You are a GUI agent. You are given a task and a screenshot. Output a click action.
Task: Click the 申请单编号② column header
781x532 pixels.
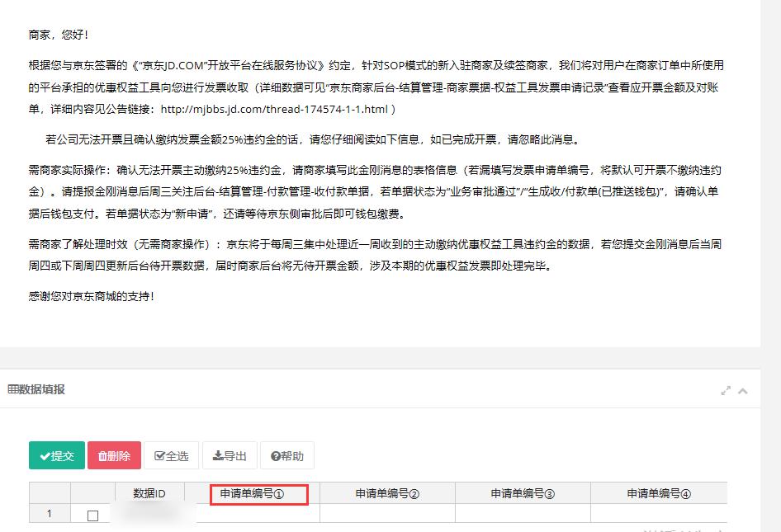pyautogui.click(x=386, y=493)
